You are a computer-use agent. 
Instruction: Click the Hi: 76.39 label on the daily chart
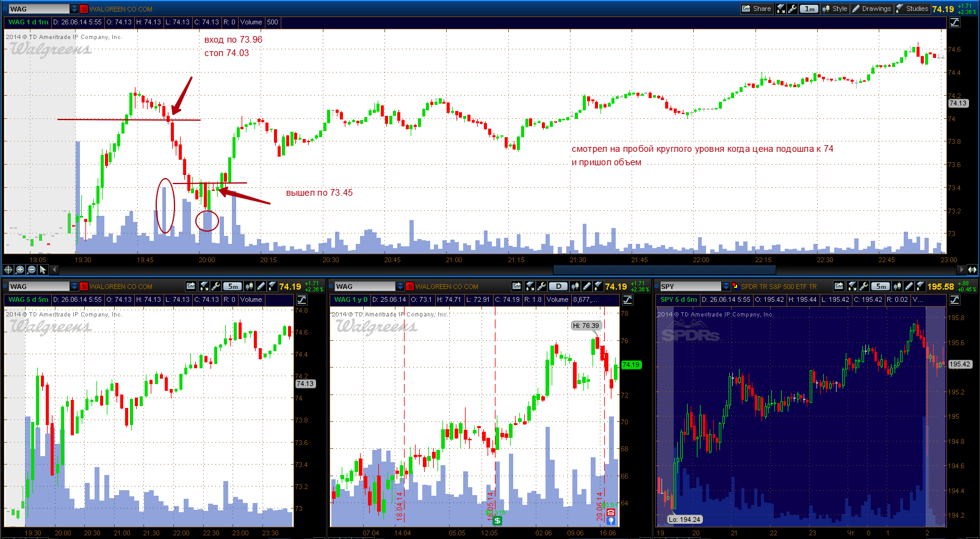click(x=586, y=326)
